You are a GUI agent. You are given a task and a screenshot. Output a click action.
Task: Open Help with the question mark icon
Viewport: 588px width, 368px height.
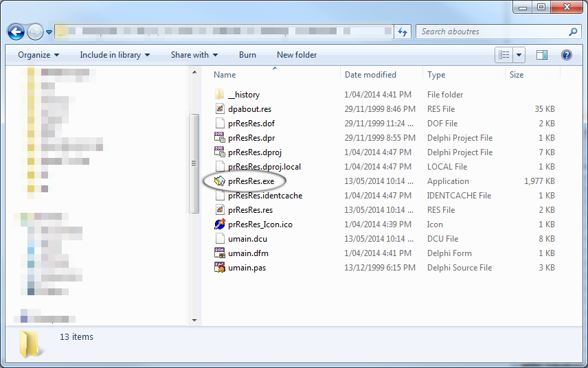tap(567, 55)
